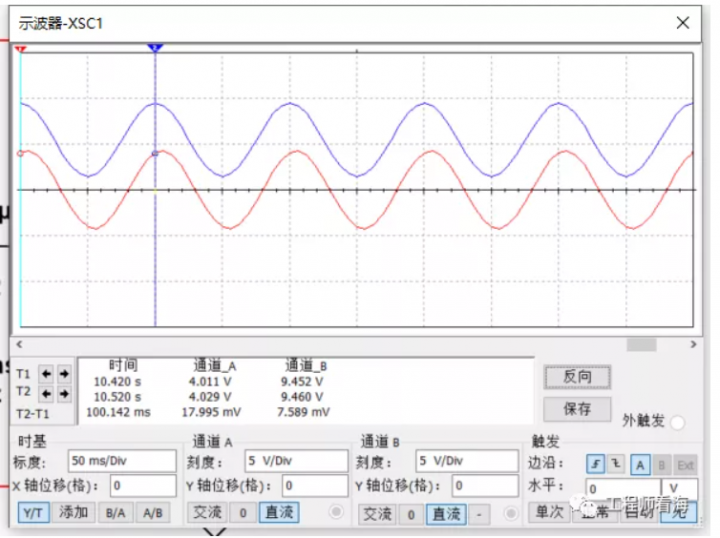Click horizontal scrollbar thumb below waveform
The height and width of the screenshot is (538, 720).
(641, 344)
